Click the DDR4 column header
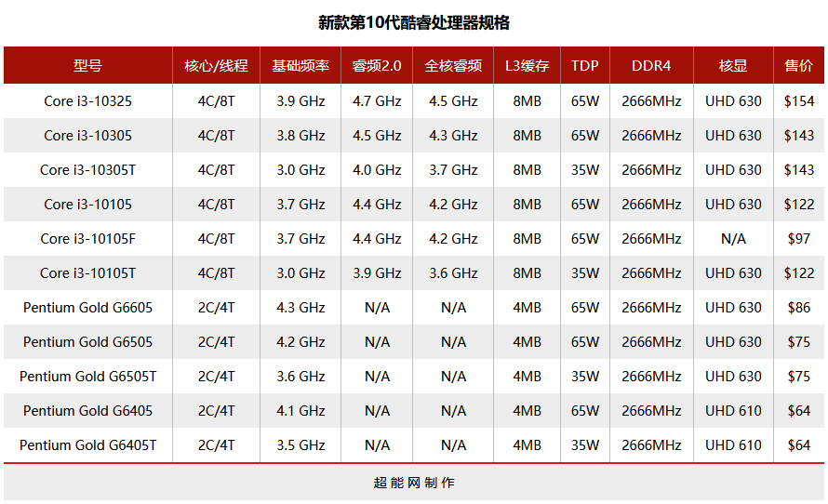The image size is (828, 504). point(651,65)
